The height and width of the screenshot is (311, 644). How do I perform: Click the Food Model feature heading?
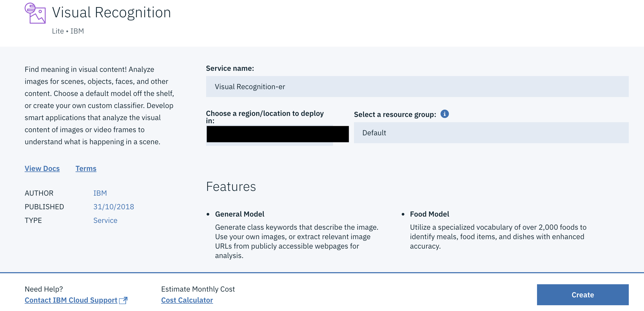pos(429,214)
